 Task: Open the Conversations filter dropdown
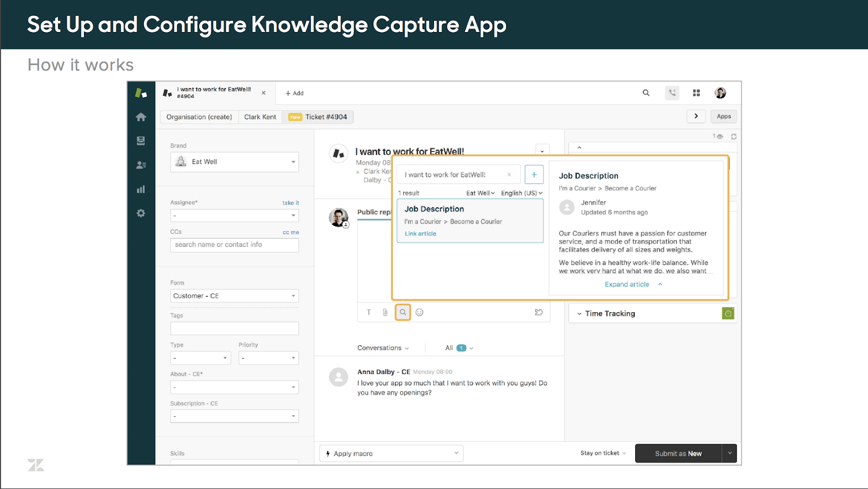(x=383, y=348)
